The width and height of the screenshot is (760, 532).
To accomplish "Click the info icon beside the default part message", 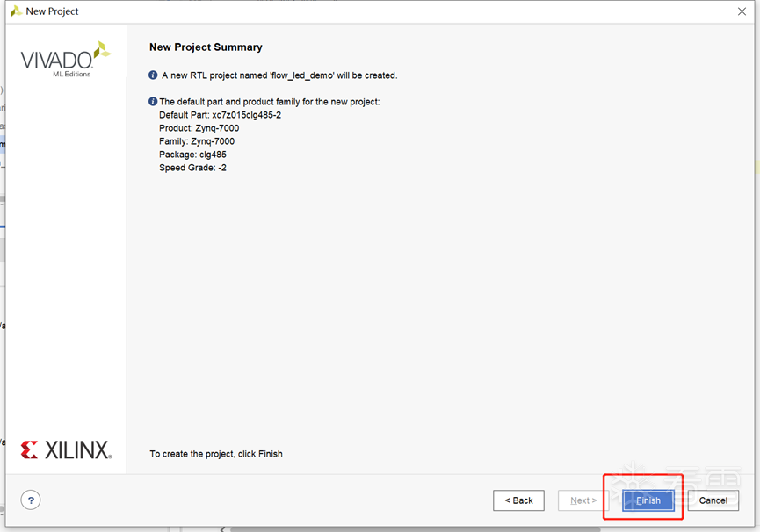I will click(154, 102).
